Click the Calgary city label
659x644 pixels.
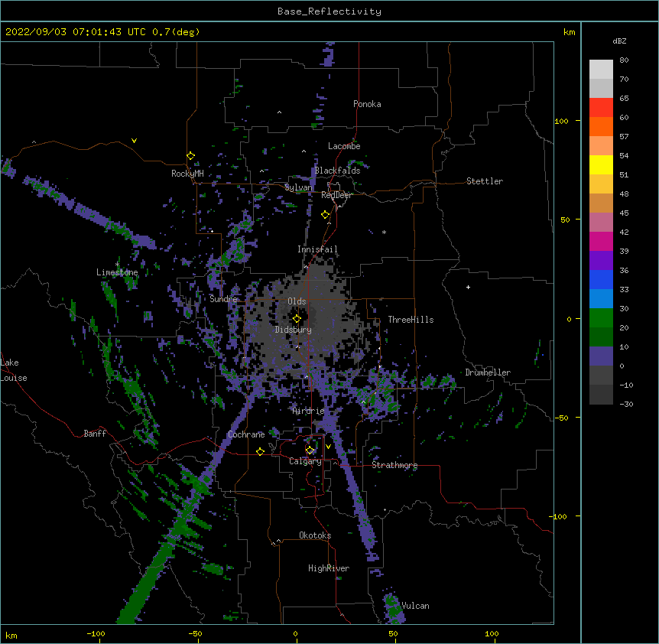(306, 461)
